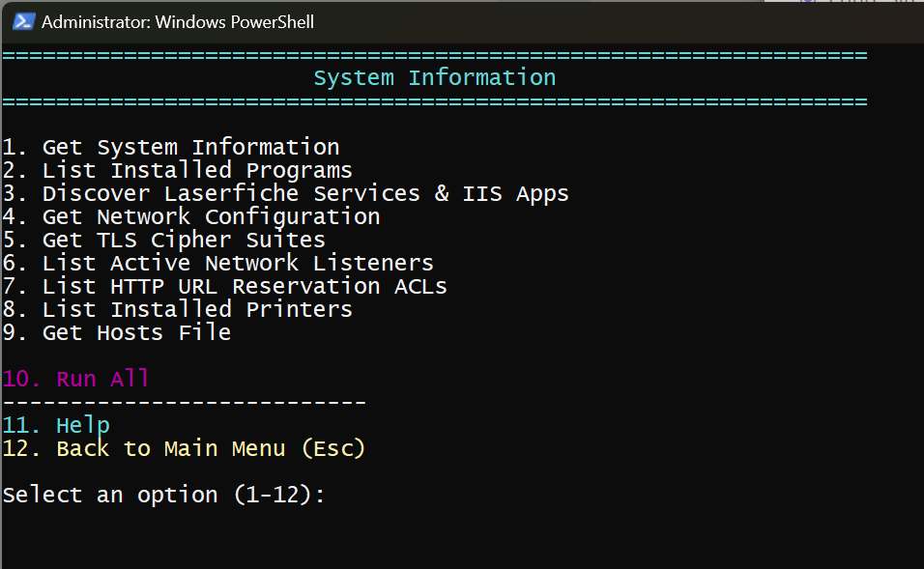Click the Get Hosts File entry
This screenshot has height=569, width=924.
(116, 332)
